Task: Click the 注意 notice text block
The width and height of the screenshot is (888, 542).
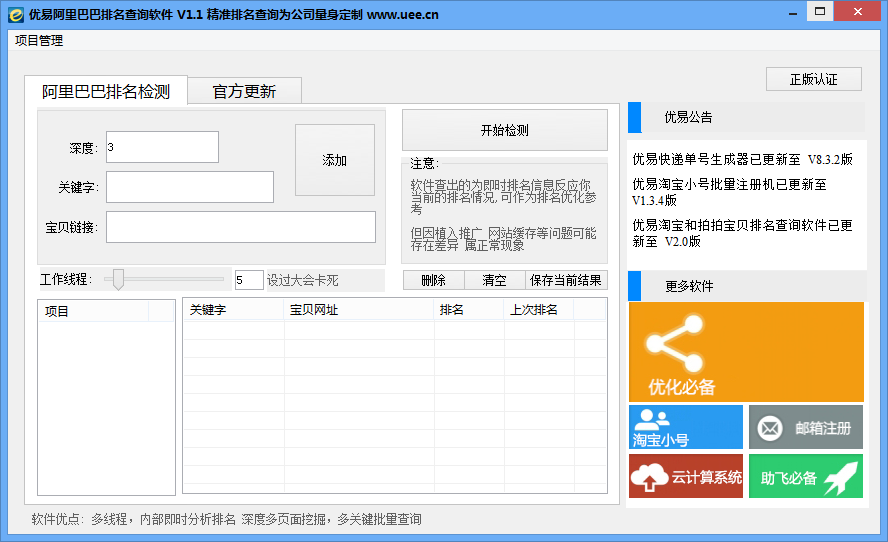Action: 503,215
